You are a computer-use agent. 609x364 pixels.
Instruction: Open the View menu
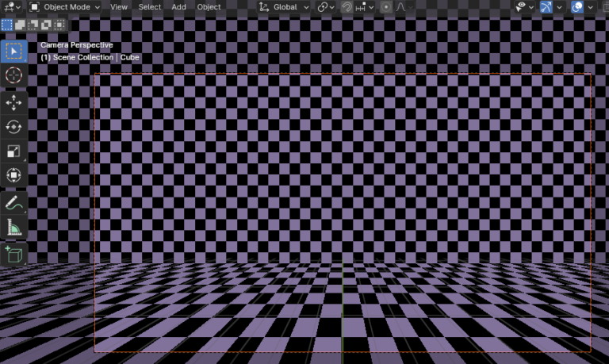tap(119, 7)
